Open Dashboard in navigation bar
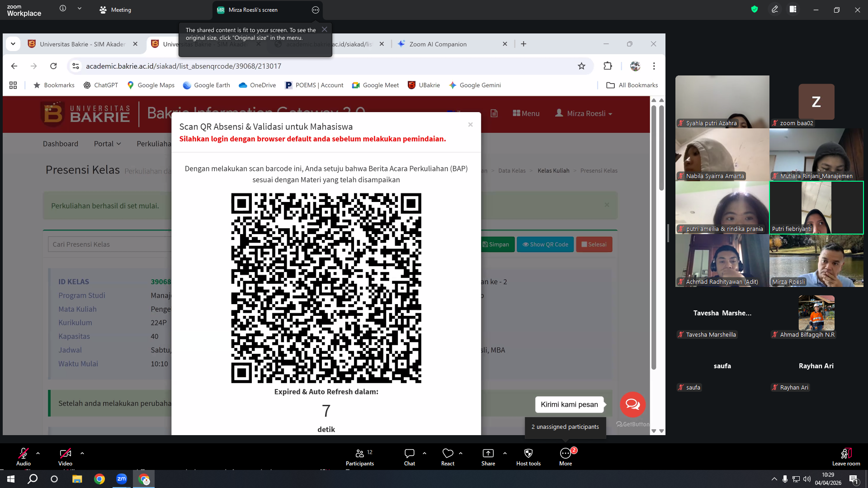The image size is (868, 488). pyautogui.click(x=61, y=144)
